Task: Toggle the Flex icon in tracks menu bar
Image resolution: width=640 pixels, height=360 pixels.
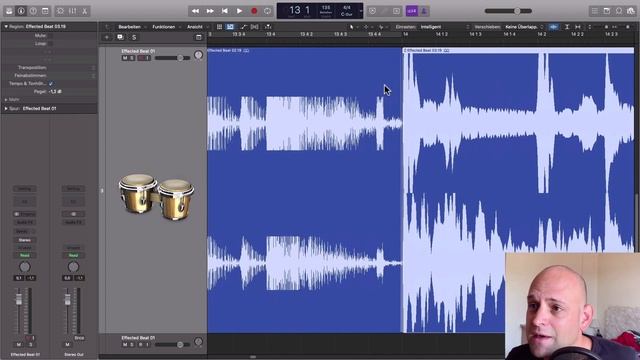Action: (x=255, y=27)
